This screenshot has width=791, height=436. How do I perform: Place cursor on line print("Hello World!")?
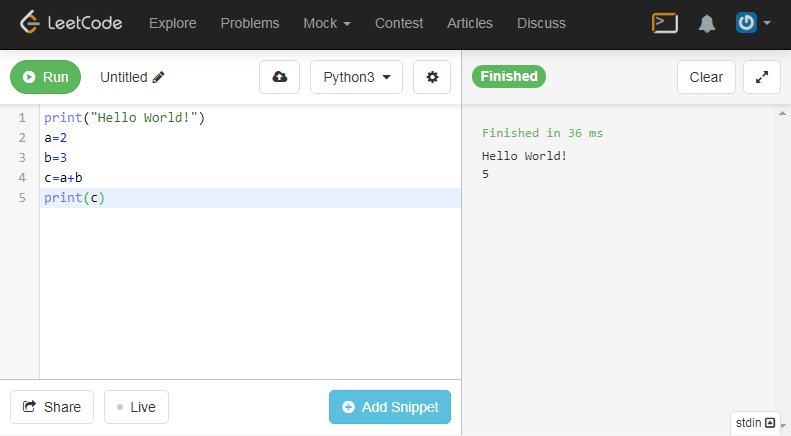(124, 118)
